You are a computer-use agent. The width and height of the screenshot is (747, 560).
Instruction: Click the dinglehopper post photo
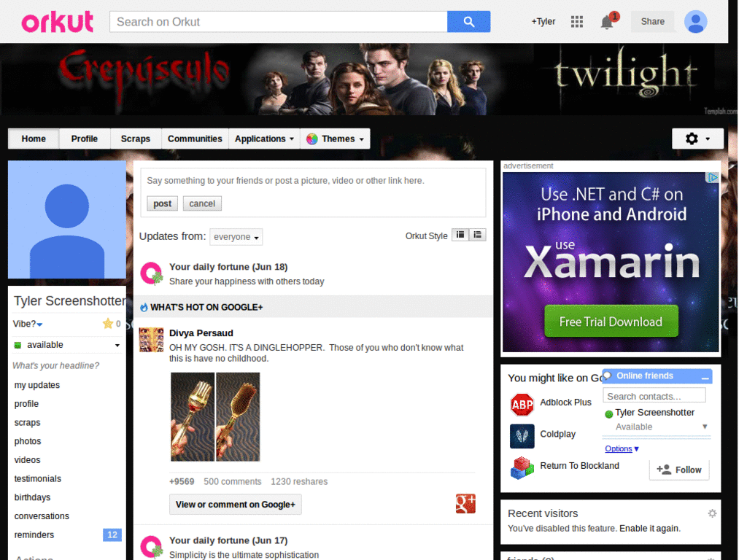click(215, 416)
